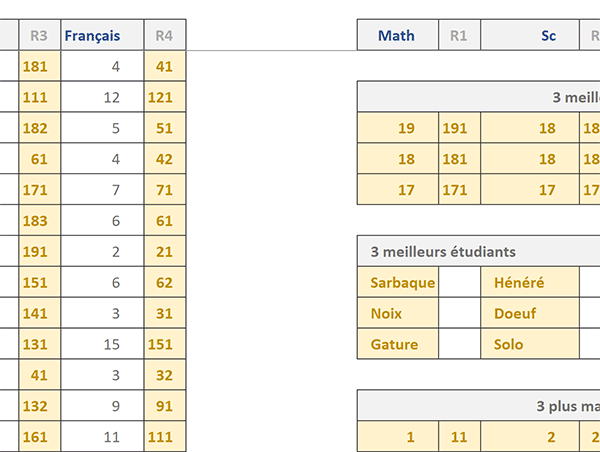Select the R4 cell with value 121
Viewport: 600px width, 452px height.
[x=165, y=97]
